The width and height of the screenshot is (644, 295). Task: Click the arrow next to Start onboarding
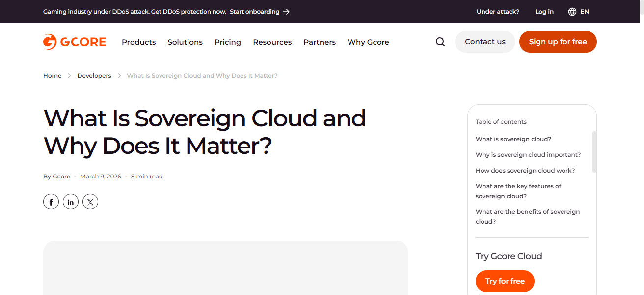pyautogui.click(x=285, y=11)
